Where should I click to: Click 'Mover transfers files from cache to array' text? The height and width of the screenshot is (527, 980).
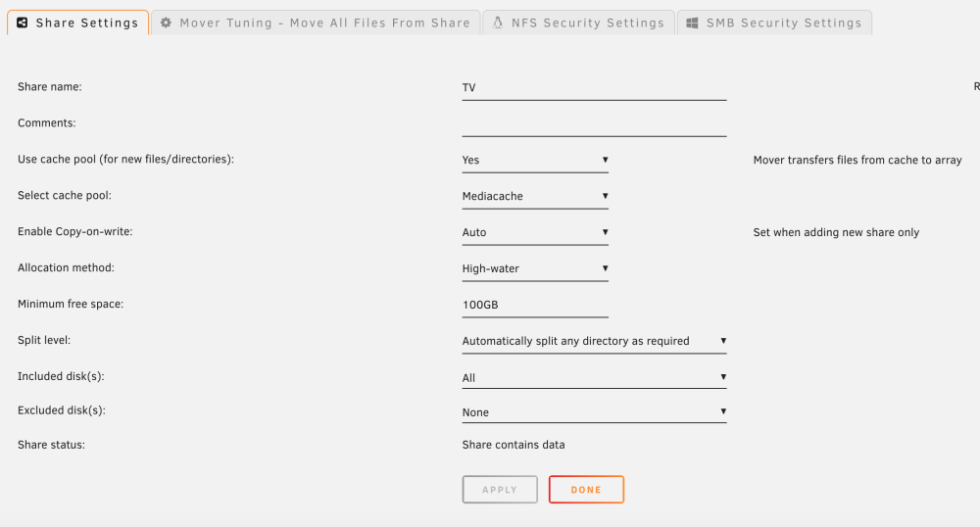[857, 161]
